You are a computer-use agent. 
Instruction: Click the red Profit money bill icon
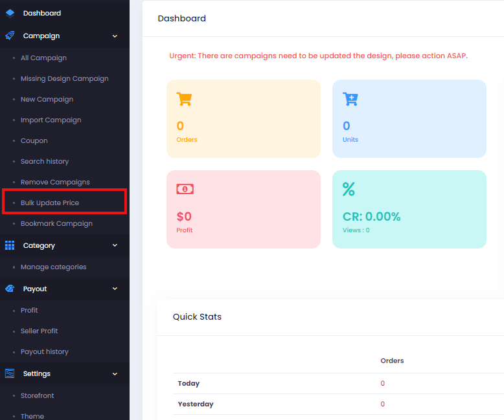(185, 189)
